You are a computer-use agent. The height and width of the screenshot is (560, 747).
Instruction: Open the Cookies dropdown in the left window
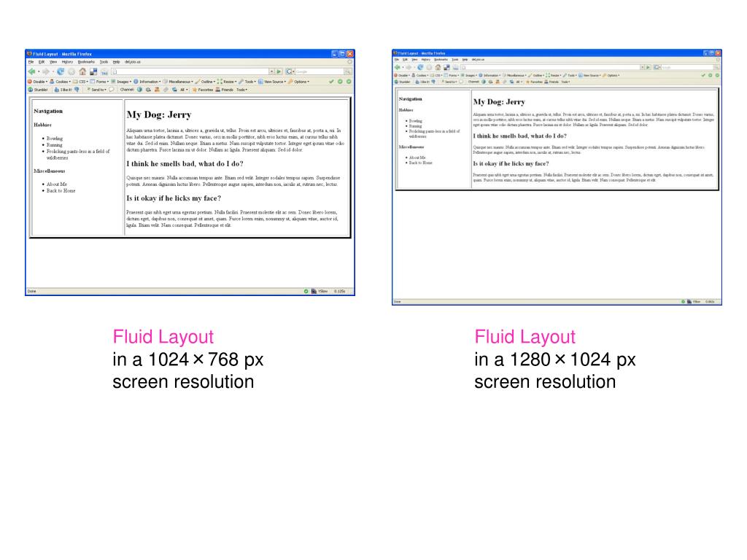tap(60, 82)
